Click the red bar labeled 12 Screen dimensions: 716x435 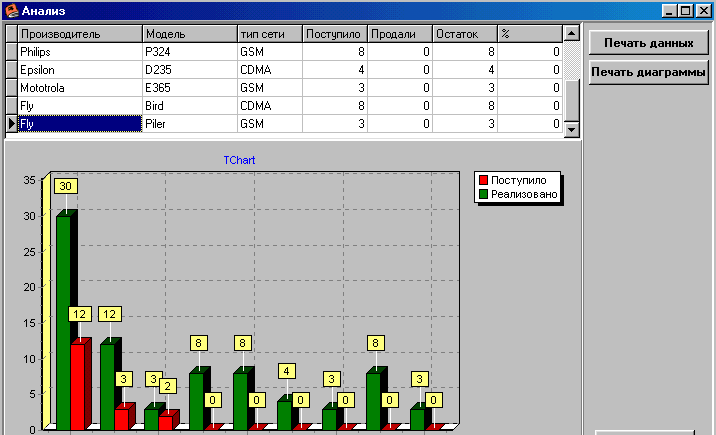[78, 387]
